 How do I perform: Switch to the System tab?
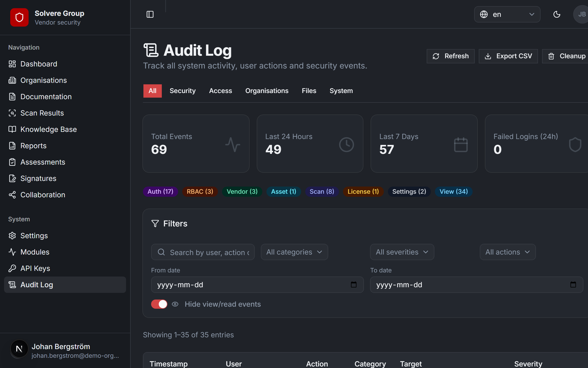(x=341, y=91)
